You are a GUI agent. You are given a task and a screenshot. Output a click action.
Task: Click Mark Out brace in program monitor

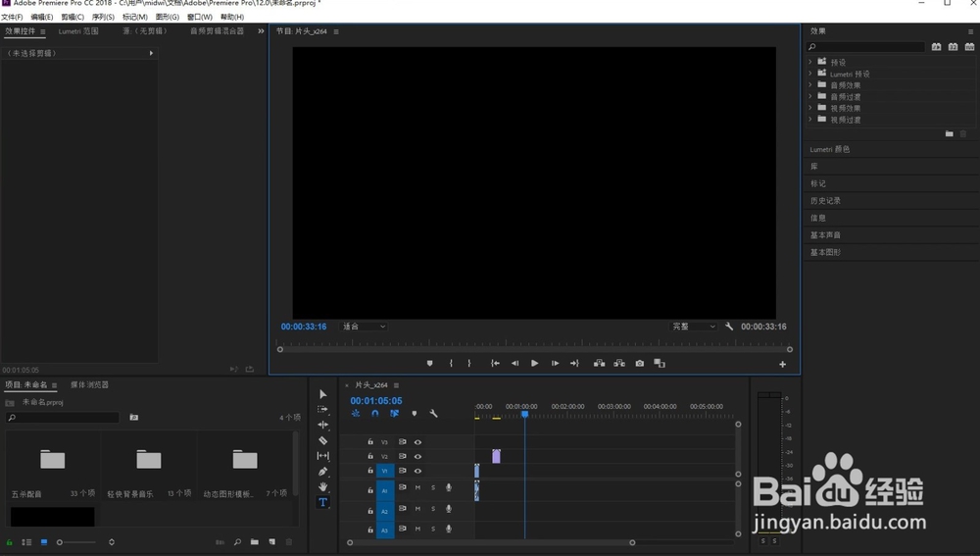click(469, 364)
